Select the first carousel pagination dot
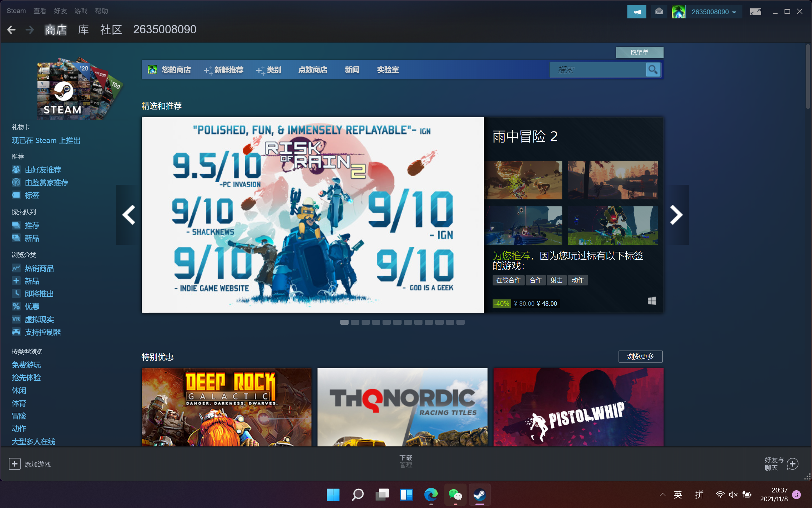The width and height of the screenshot is (812, 508). (344, 322)
